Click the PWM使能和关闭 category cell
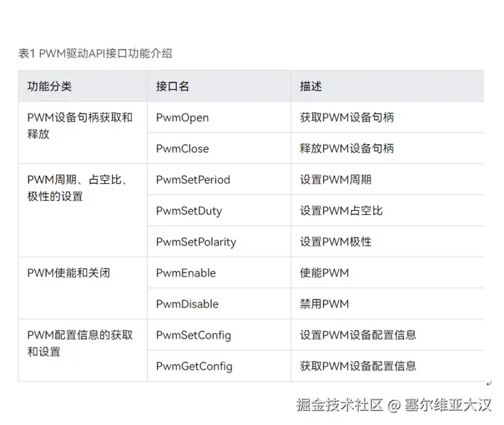The image size is (504, 425). [x=69, y=273]
